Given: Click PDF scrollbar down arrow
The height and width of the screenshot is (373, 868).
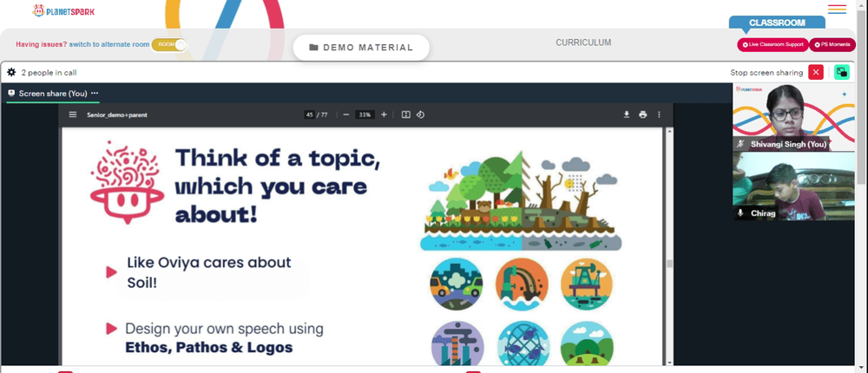Looking at the screenshot, I should tap(670, 363).
